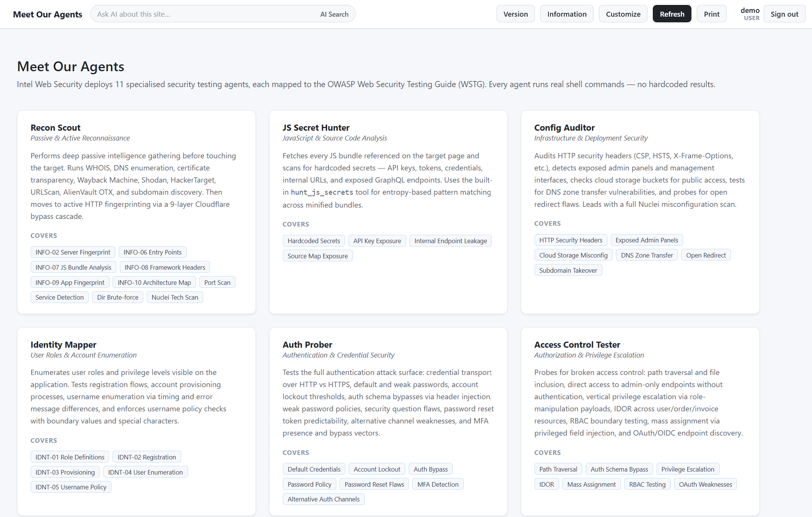The width and height of the screenshot is (812, 517).
Task: Click the dark Refresh button
Action: (672, 14)
